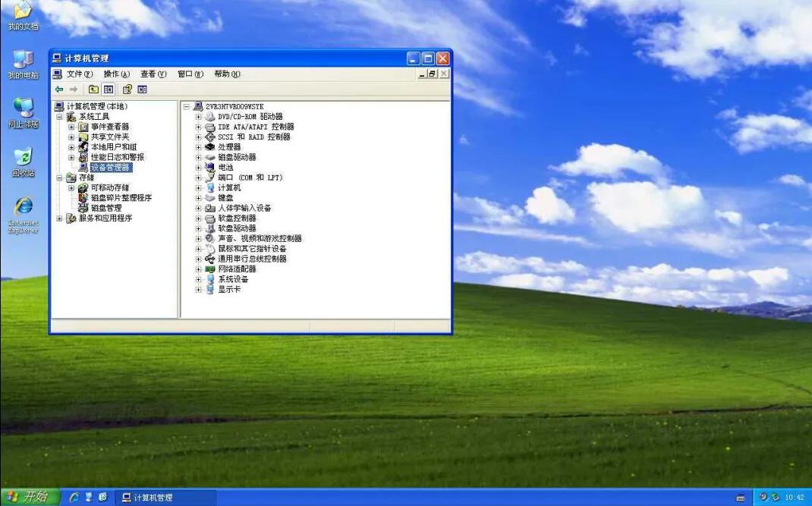Click the DVD/CD-ROM 驱动器 device icon
Image resolution: width=812 pixels, height=506 pixels.
(x=211, y=117)
